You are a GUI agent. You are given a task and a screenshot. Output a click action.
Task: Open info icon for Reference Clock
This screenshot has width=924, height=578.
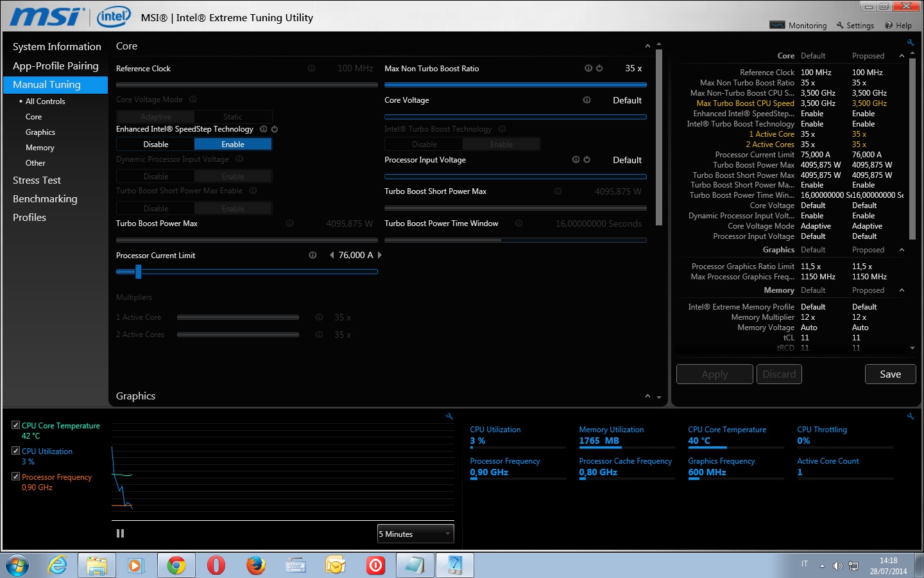click(x=311, y=68)
